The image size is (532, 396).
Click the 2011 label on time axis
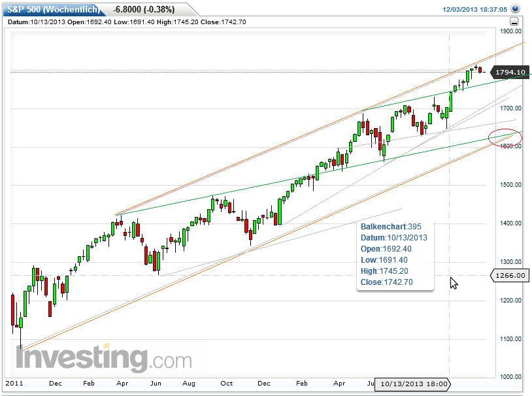coord(14,384)
